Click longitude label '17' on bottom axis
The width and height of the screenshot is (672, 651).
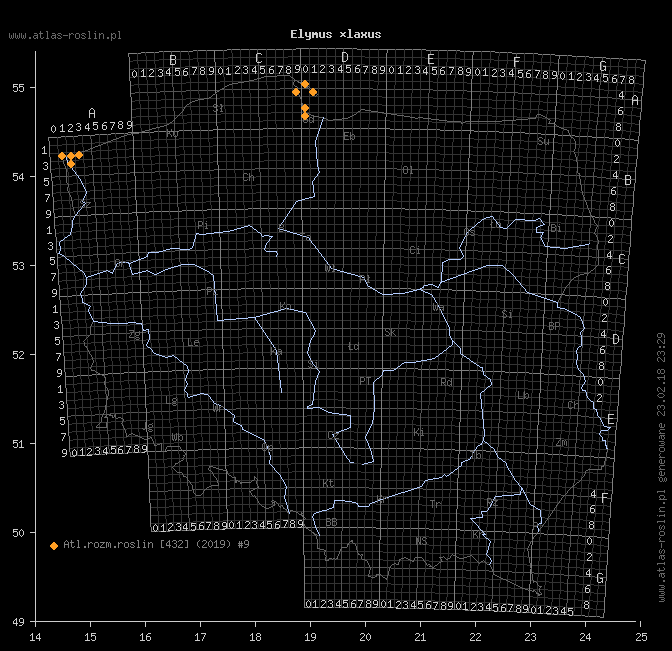click(x=201, y=637)
